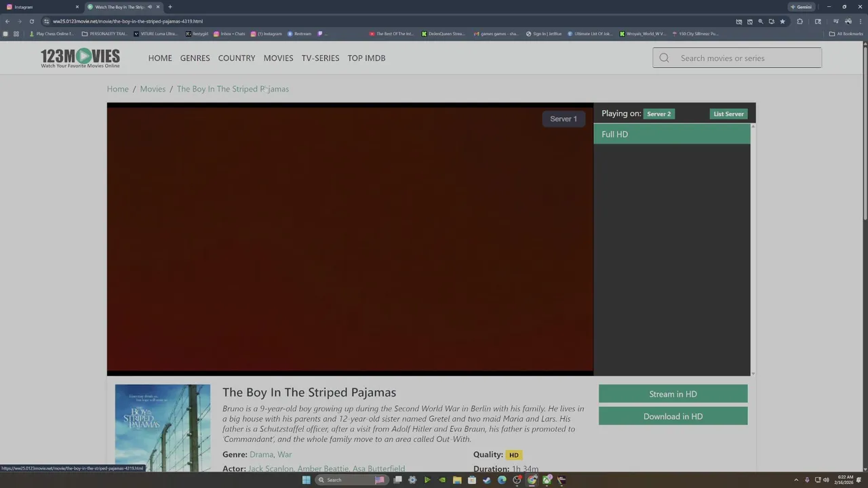Click the volume icon in system tray
The width and height of the screenshot is (868, 488).
826,480
